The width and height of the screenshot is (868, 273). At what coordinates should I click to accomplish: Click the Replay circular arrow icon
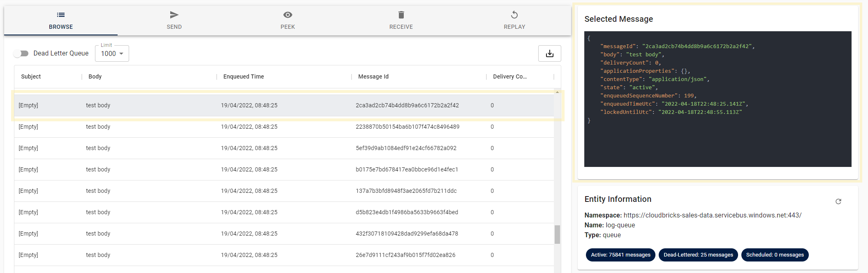(514, 15)
